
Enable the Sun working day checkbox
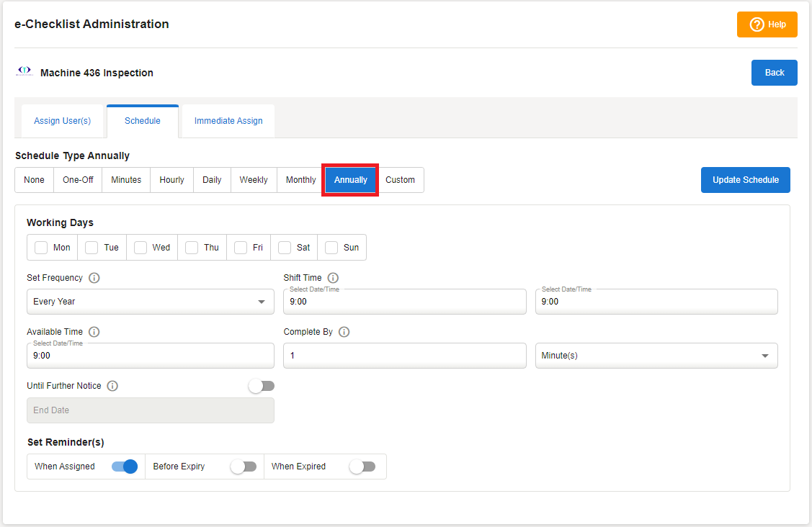[331, 248]
